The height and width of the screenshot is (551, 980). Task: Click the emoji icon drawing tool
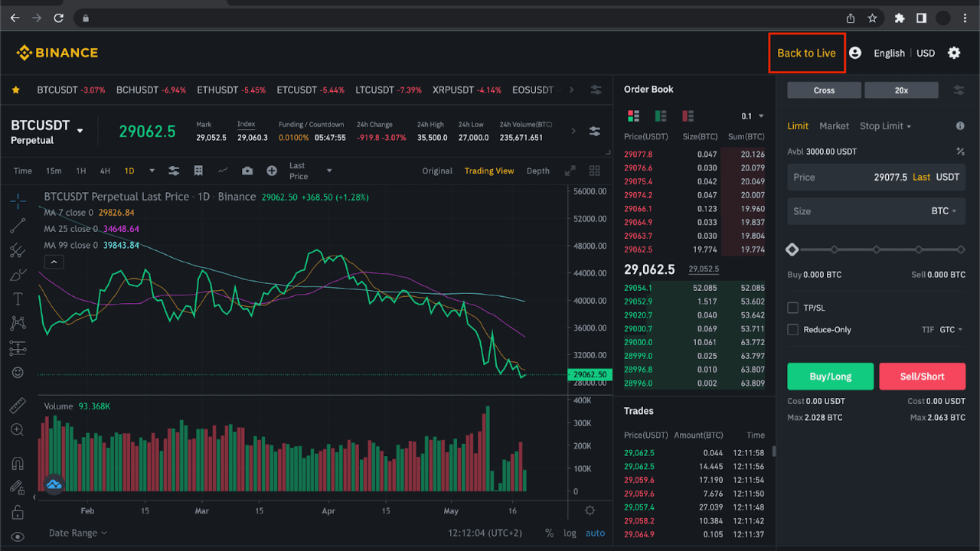click(18, 373)
